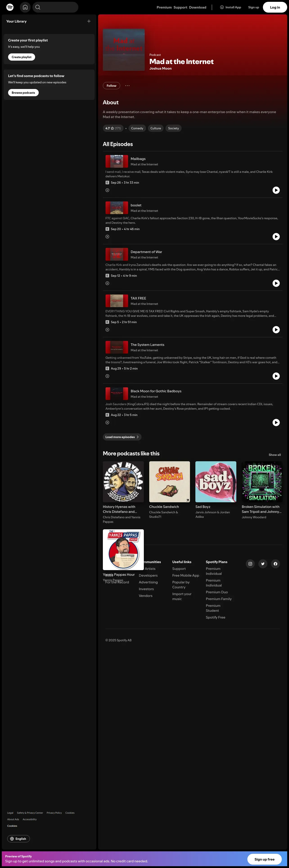
Task: Add boolet episode with plus icon
Action: 107,237
